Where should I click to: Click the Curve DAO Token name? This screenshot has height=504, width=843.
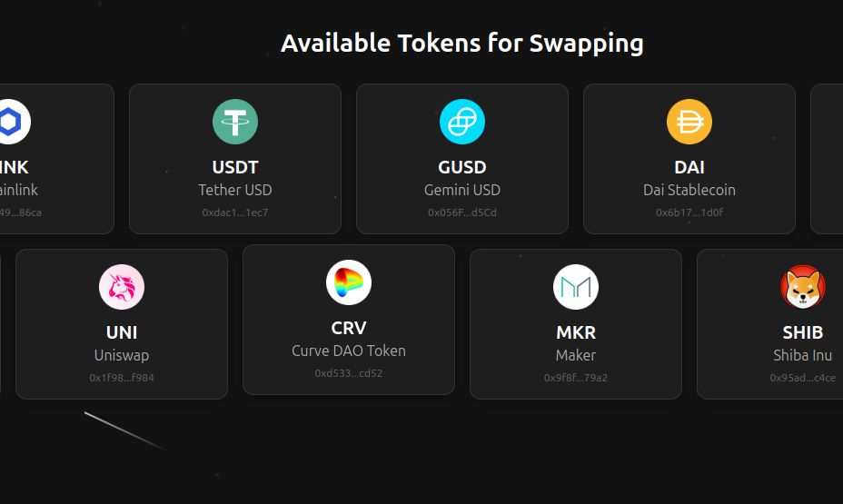point(349,351)
